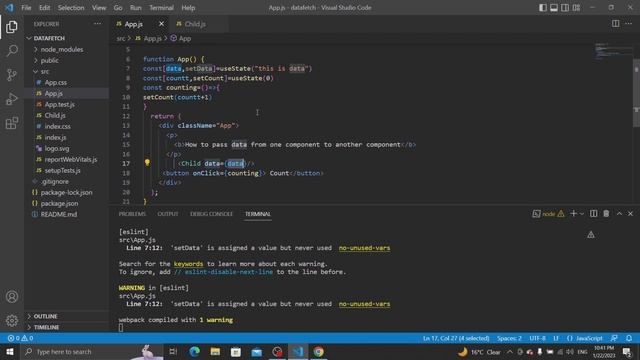640x360 pixels.
Task: Open the Selection menu
Action: [71, 8]
